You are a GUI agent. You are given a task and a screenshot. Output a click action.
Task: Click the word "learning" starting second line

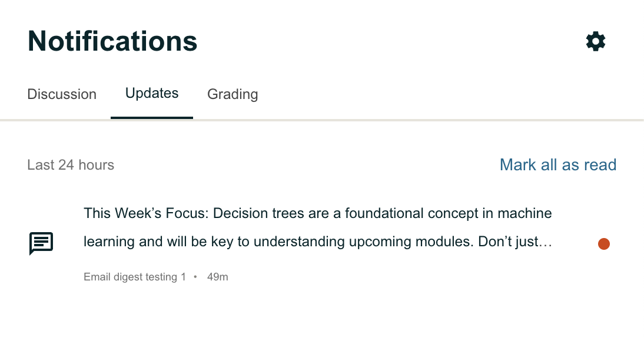coord(108,242)
